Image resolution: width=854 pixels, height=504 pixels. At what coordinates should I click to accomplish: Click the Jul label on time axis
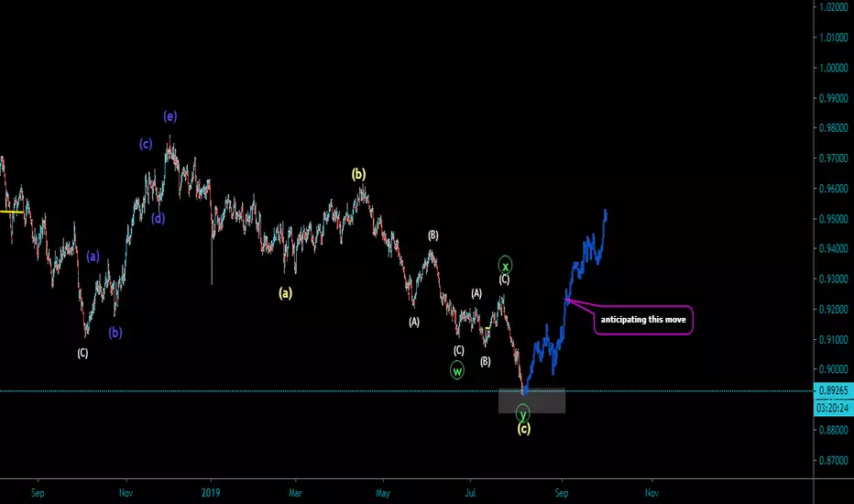[470, 493]
